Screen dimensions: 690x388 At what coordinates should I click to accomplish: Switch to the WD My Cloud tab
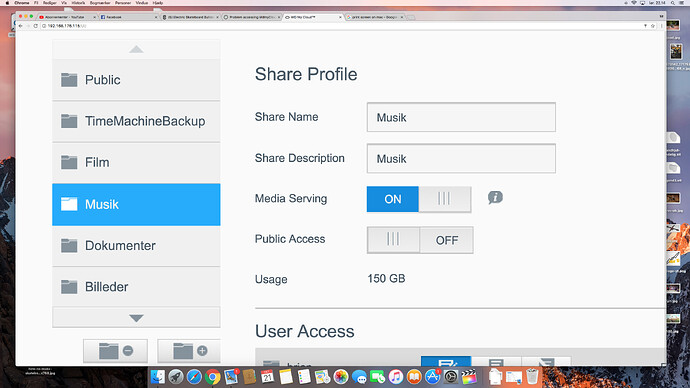[313, 17]
